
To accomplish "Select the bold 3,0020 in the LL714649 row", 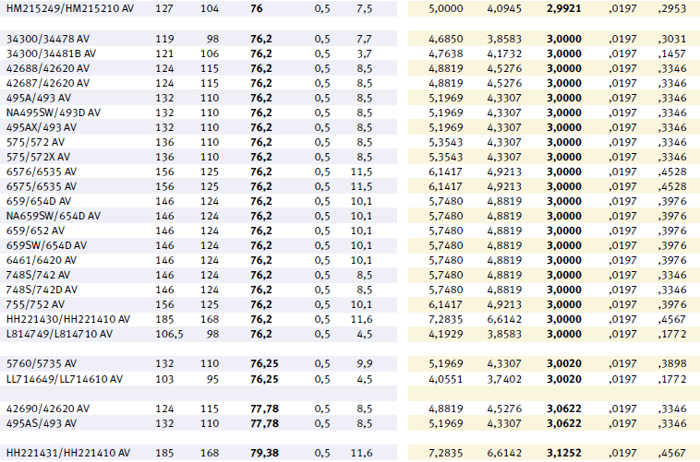I will pyautogui.click(x=564, y=379).
